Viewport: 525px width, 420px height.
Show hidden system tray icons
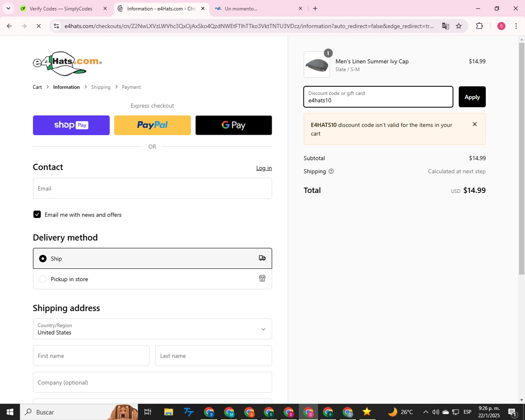[426, 412]
